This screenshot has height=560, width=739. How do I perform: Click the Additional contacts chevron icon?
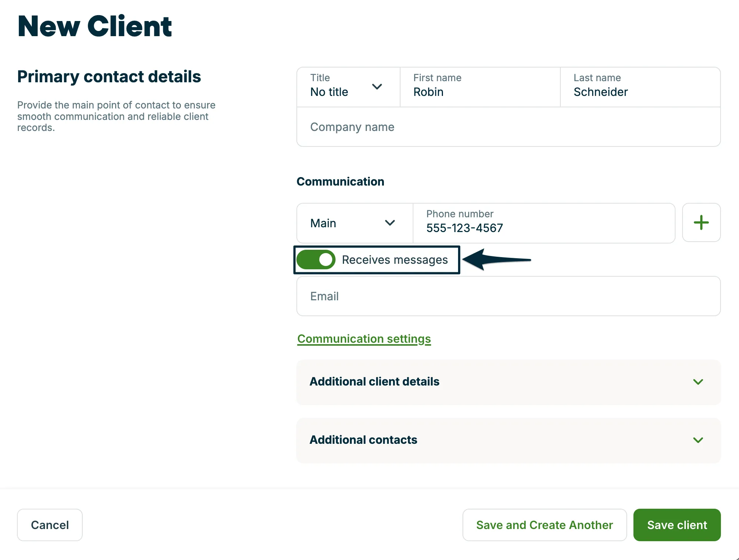tap(698, 440)
